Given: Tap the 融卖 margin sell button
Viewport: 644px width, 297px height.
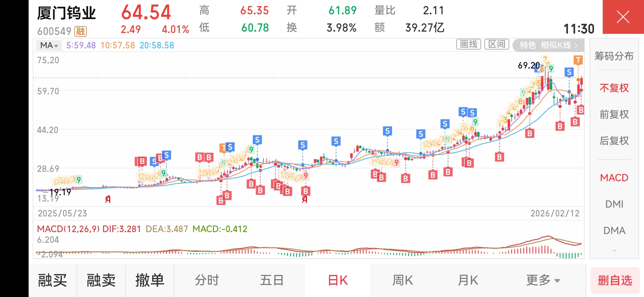Looking at the screenshot, I should point(101,280).
